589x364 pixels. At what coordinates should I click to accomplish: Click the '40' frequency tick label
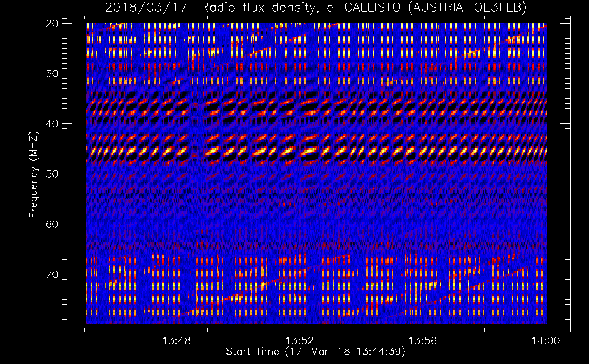52,124
